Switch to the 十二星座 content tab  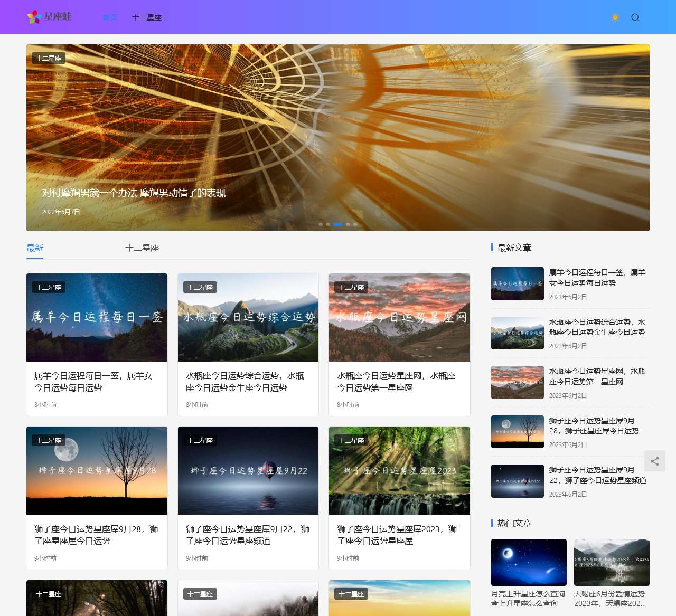coord(142,248)
